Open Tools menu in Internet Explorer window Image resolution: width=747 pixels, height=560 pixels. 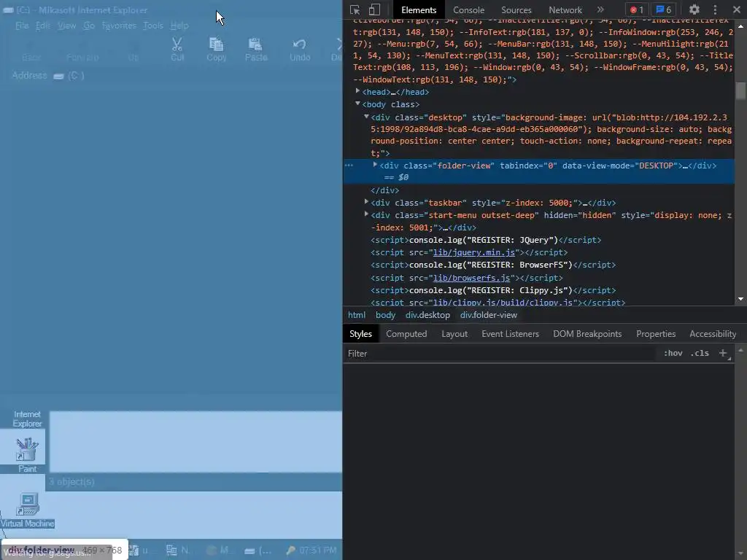pos(153,26)
